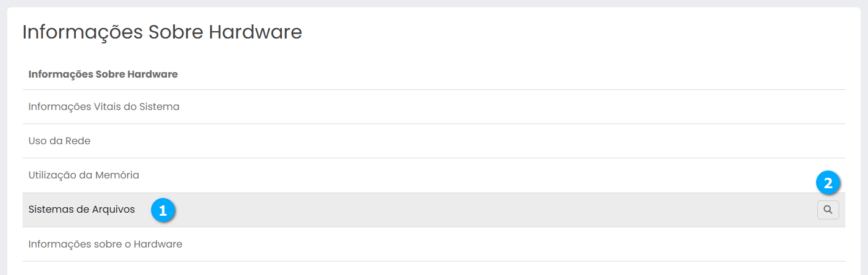Click the word "Rede" in the network usage row

click(x=79, y=141)
